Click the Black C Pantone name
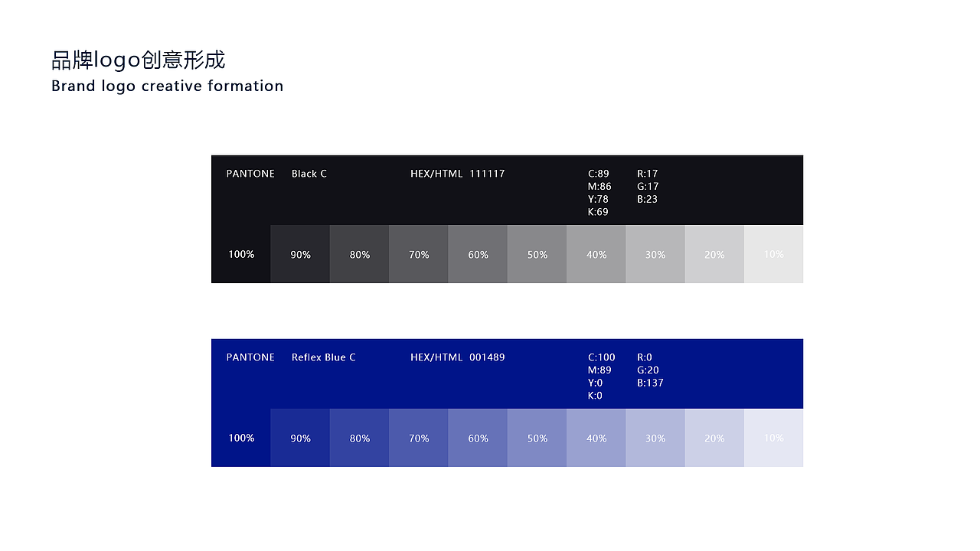The width and height of the screenshot is (980, 551). pos(309,174)
